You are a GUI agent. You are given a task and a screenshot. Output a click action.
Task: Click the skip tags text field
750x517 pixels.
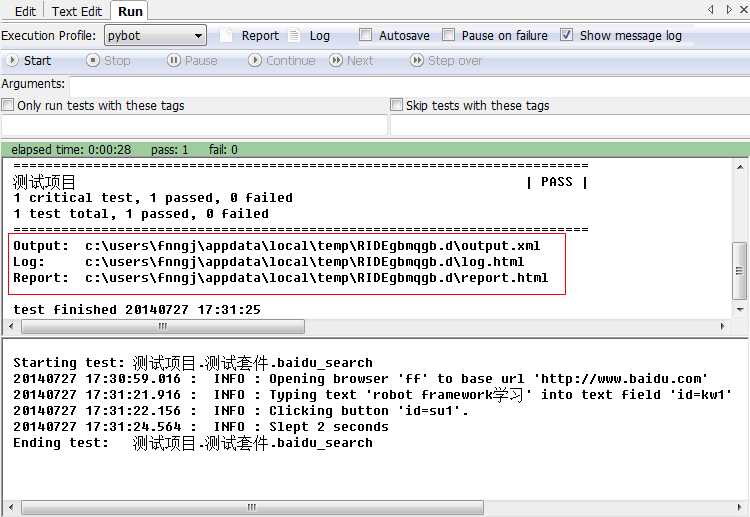570,126
